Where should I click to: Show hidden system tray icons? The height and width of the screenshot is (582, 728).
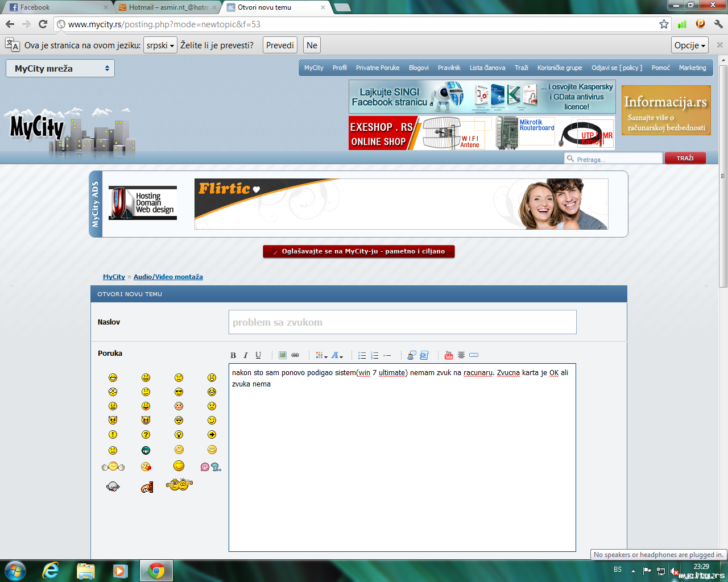tap(633, 571)
